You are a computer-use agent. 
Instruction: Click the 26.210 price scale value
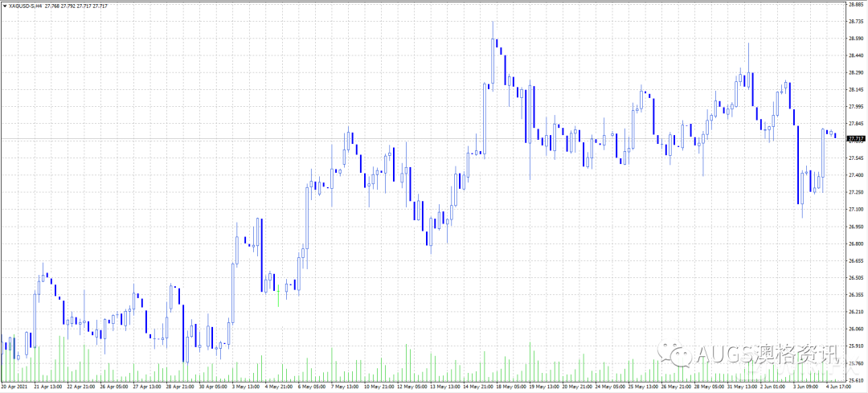(855, 312)
